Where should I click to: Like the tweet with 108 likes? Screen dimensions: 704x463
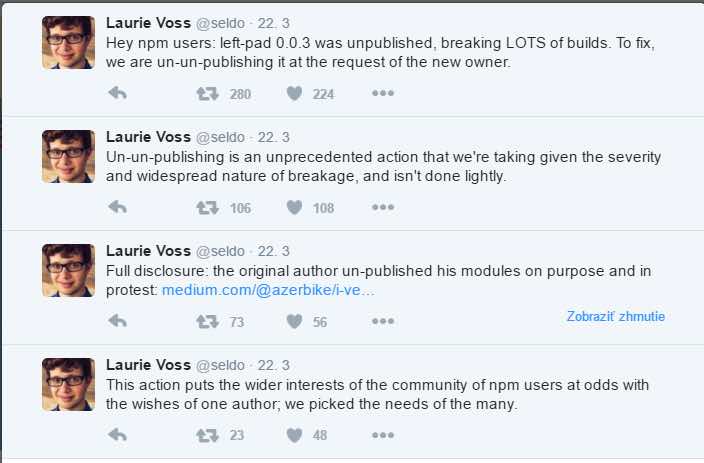(x=294, y=208)
